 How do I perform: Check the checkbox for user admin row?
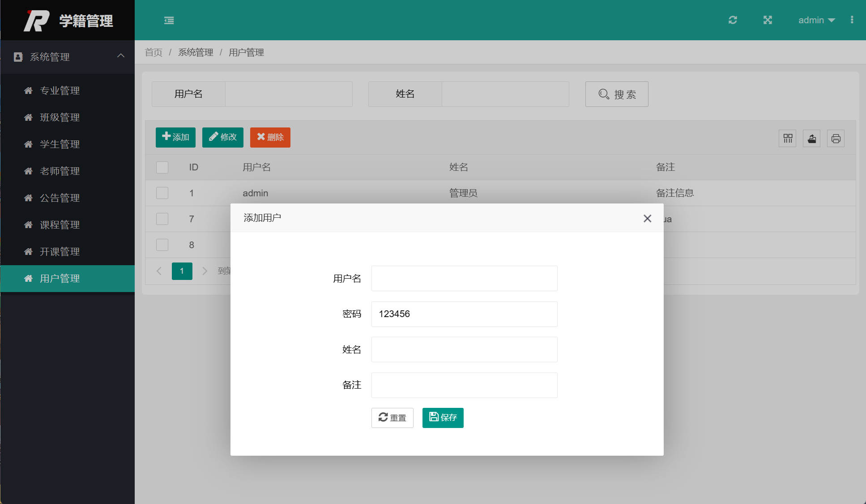(162, 193)
